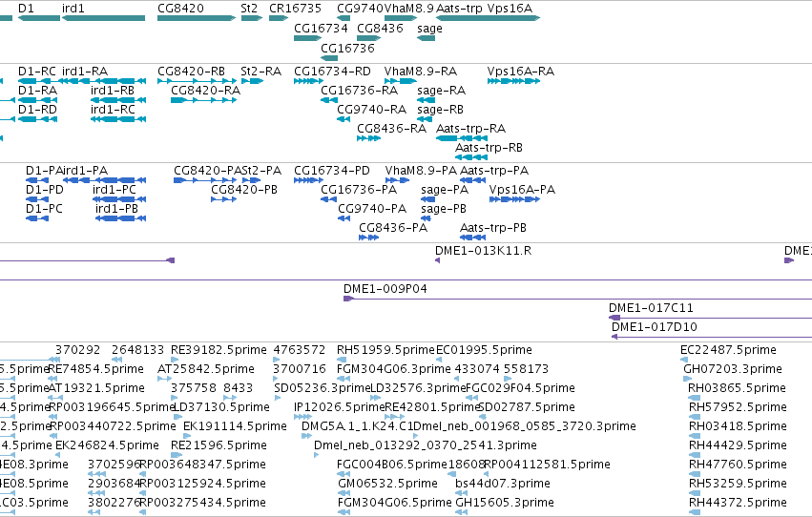Select the CR16735 gene feature
Image resolution: width=812 pixels, height=517 pixels.
(x=279, y=18)
